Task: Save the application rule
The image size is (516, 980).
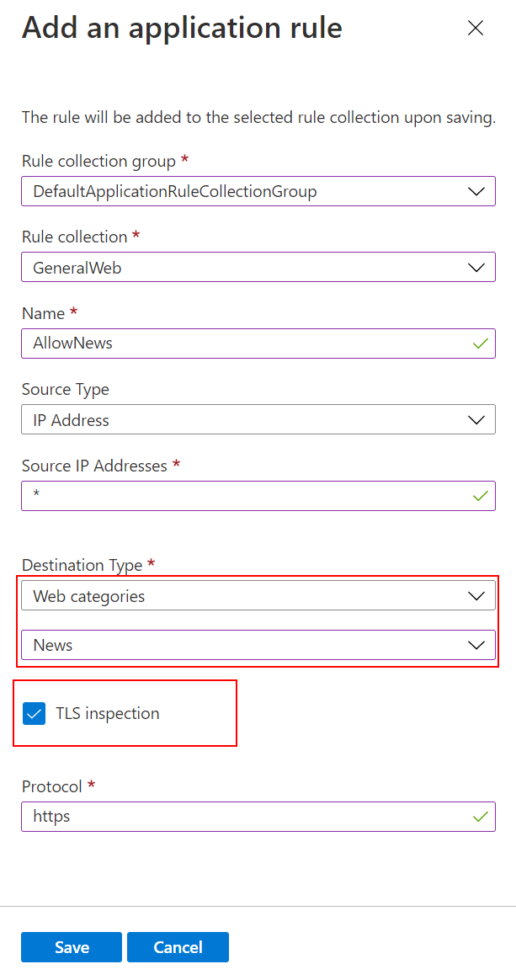Action: 72,947
